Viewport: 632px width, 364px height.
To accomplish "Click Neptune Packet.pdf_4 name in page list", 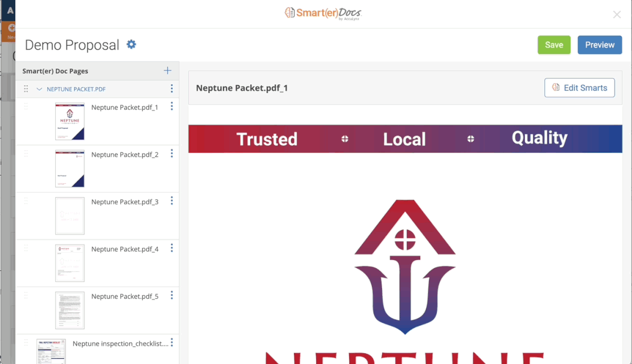I will click(x=125, y=249).
